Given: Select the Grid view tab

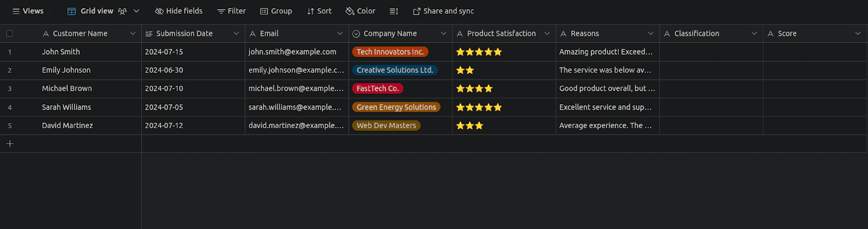Looking at the screenshot, I should tap(90, 11).
